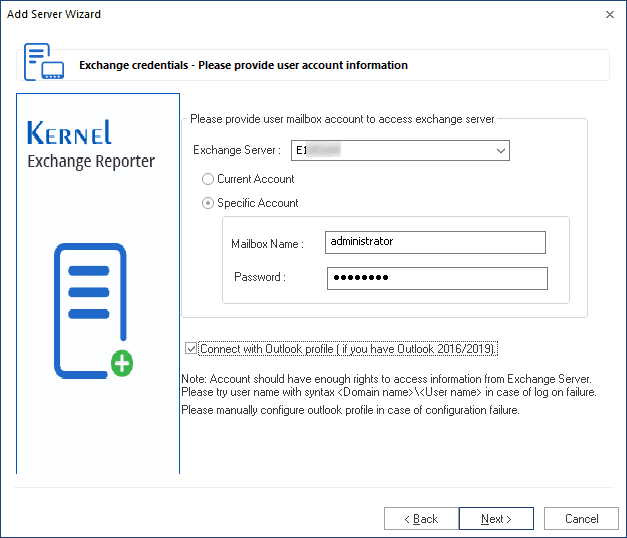Click inside the Exchange Server combo box text
This screenshot has width=627, height=538.
pos(390,151)
